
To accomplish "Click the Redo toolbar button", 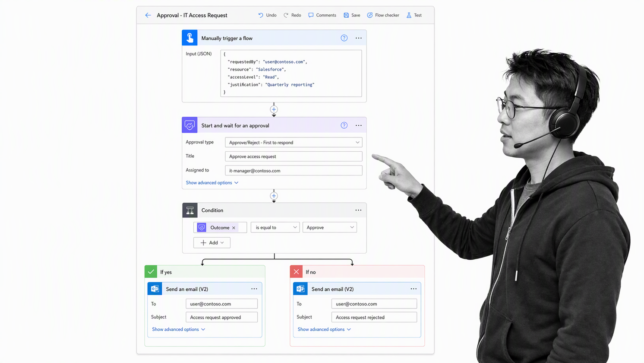I will pyautogui.click(x=292, y=15).
